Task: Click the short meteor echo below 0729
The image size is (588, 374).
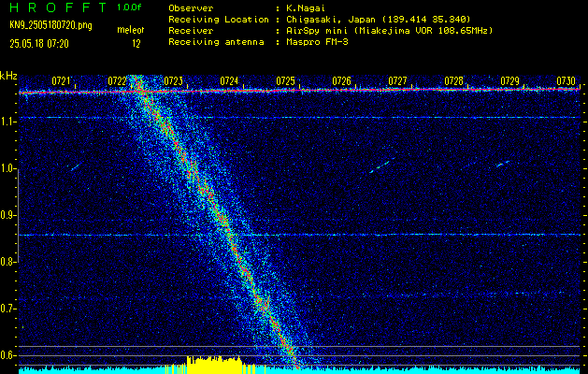Action: [503, 164]
